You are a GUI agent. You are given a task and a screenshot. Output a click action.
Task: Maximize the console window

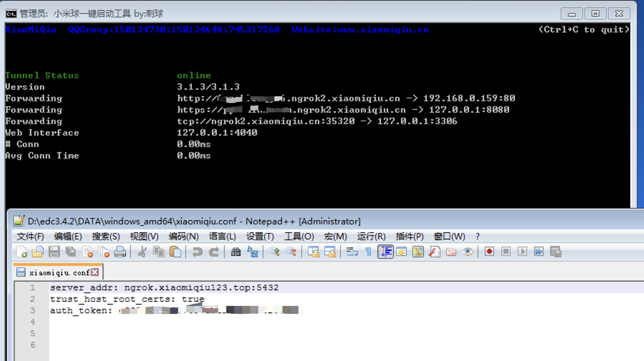click(595, 14)
